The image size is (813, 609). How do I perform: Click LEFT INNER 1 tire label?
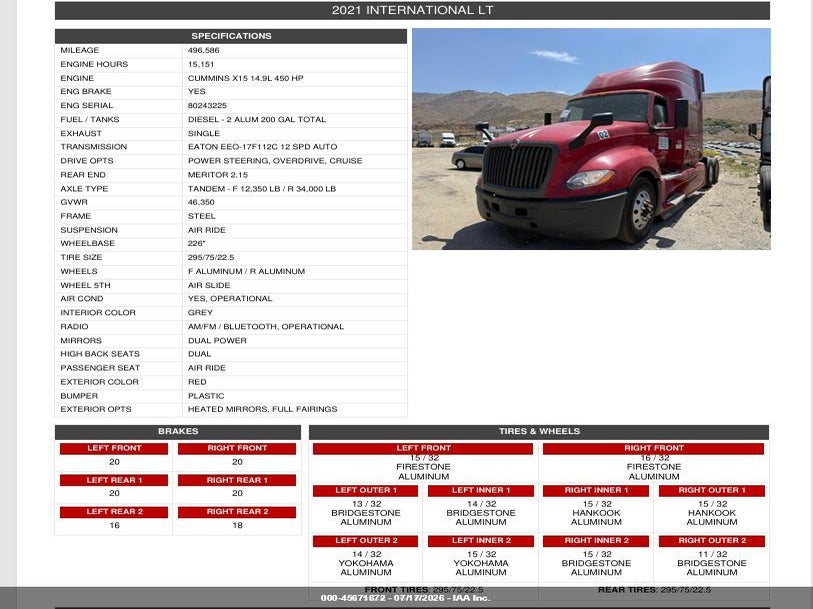[481, 490]
